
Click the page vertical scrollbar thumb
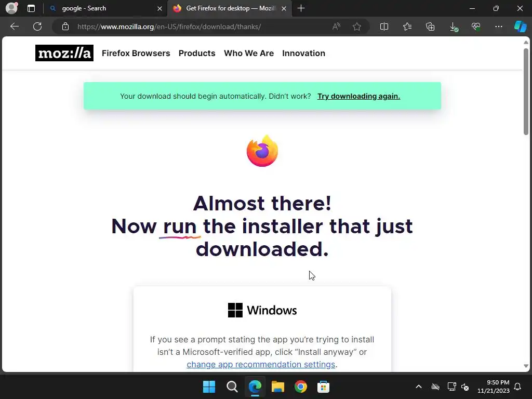pyautogui.click(x=526, y=91)
